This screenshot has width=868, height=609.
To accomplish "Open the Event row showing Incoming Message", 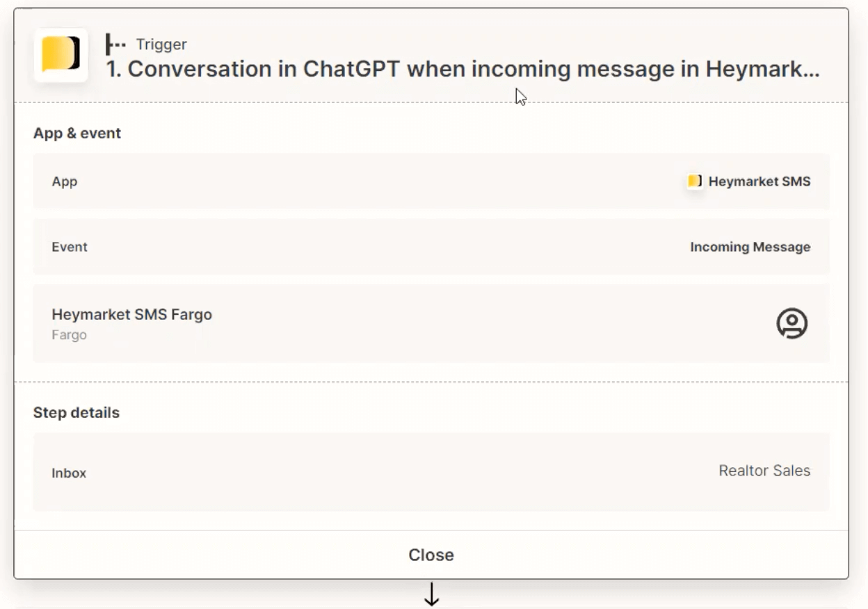I will click(x=431, y=247).
